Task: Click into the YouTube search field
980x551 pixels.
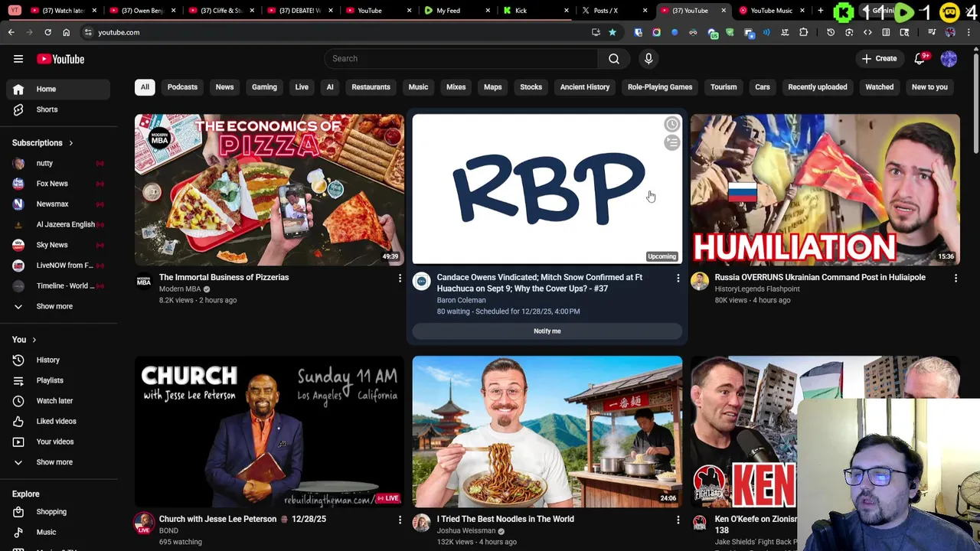Action: coord(461,59)
